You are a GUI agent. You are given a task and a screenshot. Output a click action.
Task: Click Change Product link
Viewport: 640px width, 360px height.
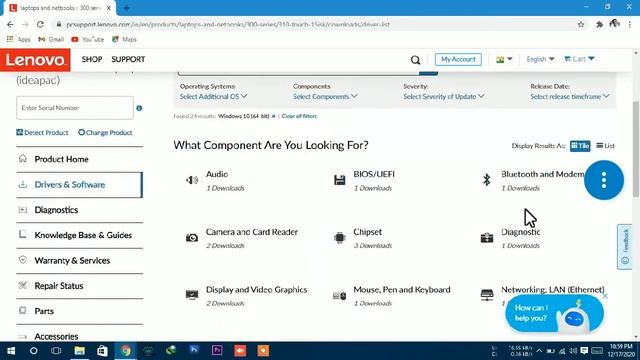tap(105, 133)
